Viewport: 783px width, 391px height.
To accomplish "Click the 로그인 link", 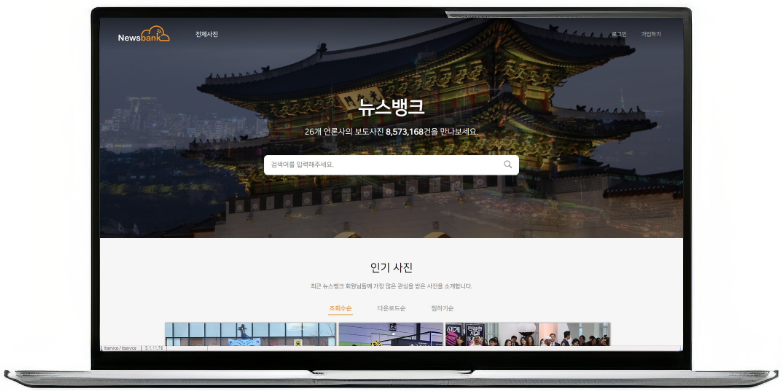I will click(x=619, y=34).
